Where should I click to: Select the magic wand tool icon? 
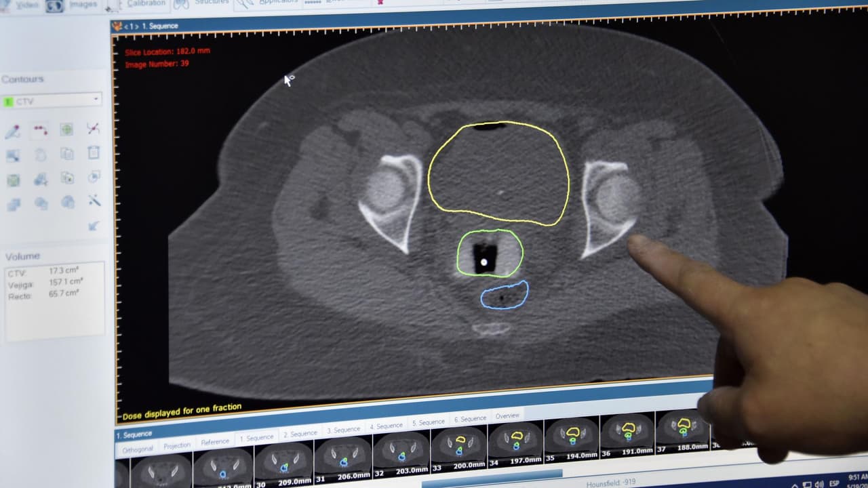(94, 201)
